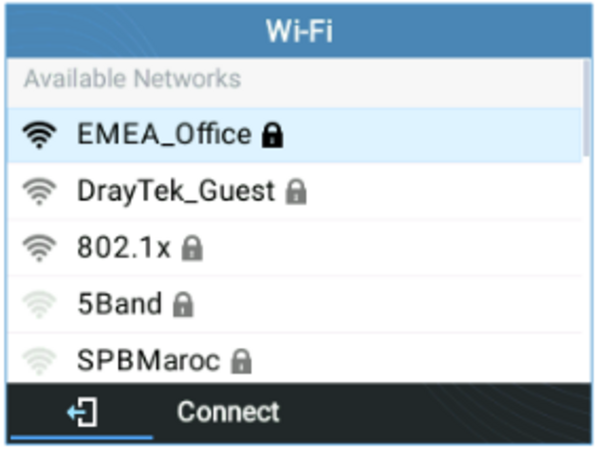Click the weak signal icon beside 5Band
The image size is (600, 452).
coord(39,305)
